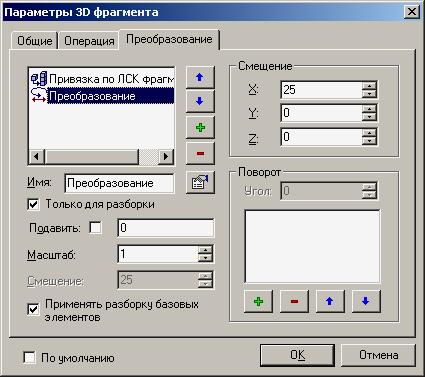Increase Смещение Z value with up spinner
Viewport: 425px width, 377px height.
[369, 133]
